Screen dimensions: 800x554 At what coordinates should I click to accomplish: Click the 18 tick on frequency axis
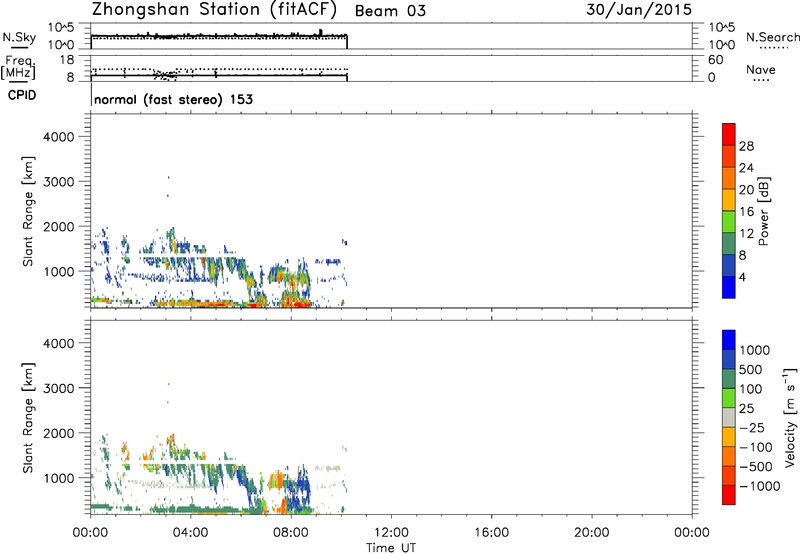[67, 60]
